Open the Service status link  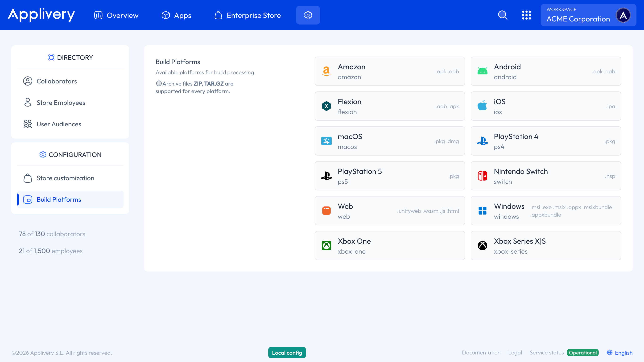click(x=547, y=353)
